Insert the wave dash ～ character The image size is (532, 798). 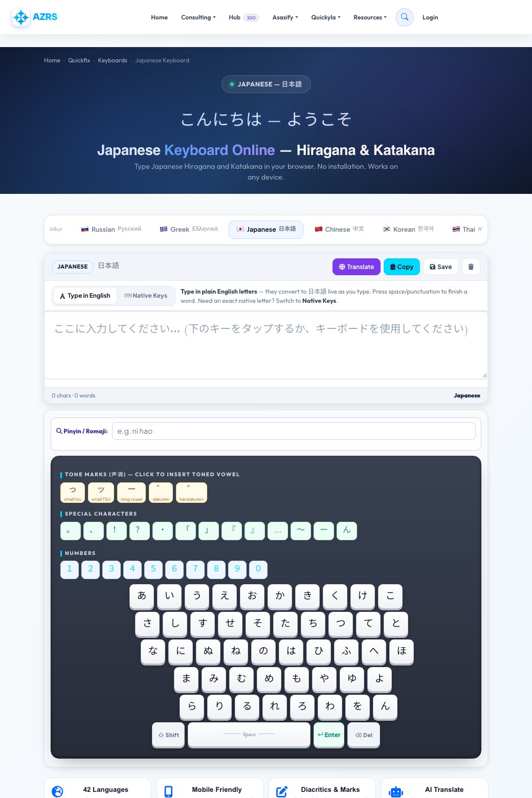pos(300,531)
